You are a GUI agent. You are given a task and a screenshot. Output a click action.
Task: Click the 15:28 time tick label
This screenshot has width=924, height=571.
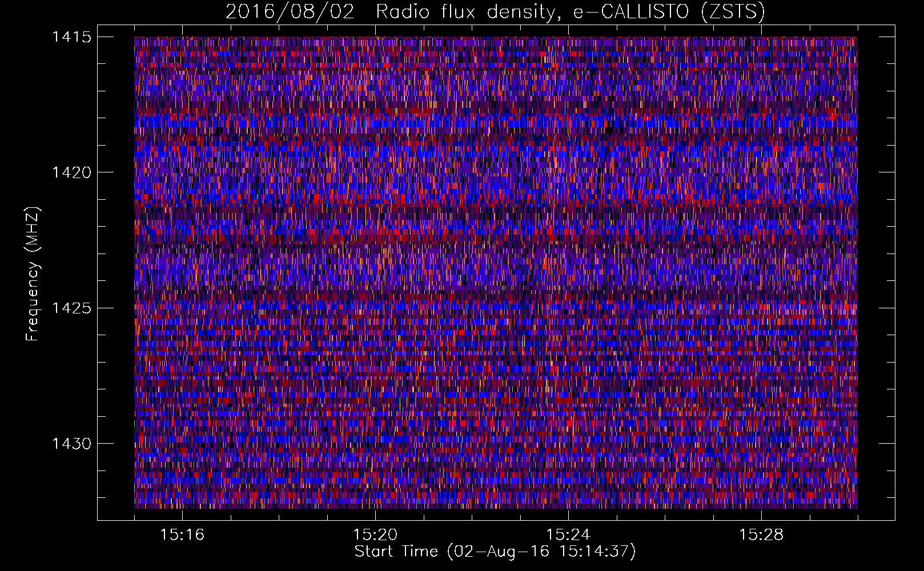[x=761, y=535]
